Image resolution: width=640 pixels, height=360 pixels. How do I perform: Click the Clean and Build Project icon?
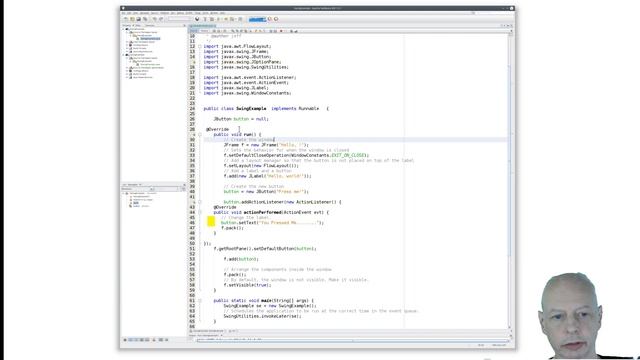tap(212, 19)
